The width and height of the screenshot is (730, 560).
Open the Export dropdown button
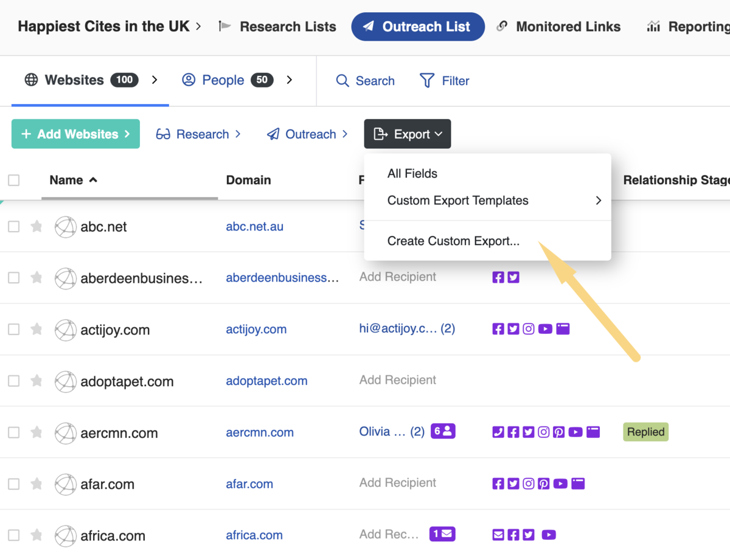point(408,134)
